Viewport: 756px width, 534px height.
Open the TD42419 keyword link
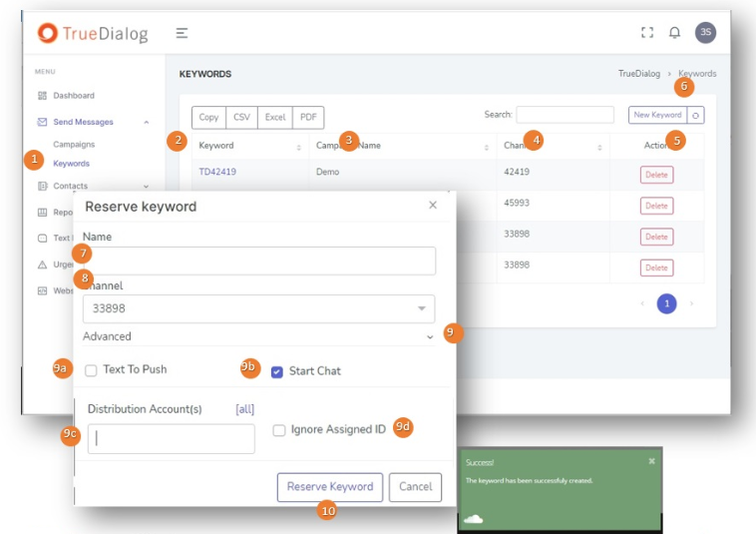click(x=217, y=172)
